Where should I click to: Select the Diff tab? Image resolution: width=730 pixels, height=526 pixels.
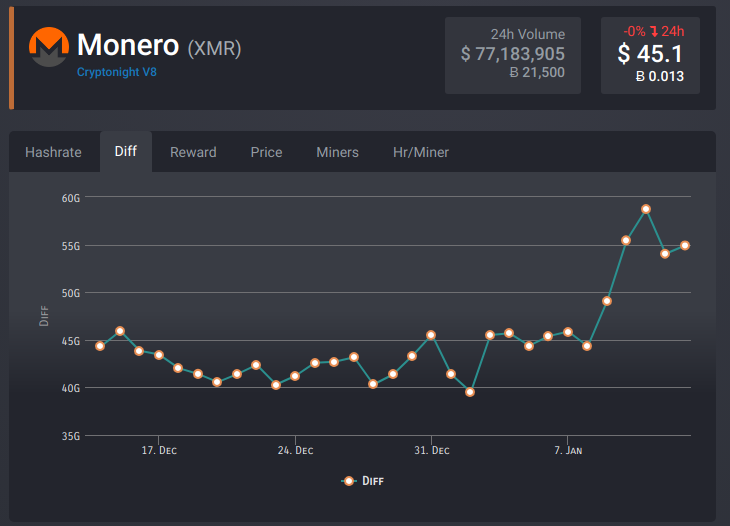click(x=126, y=151)
